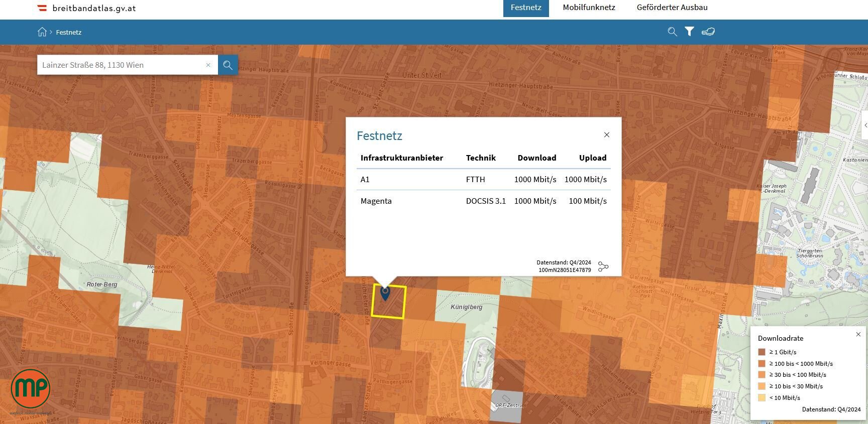The width and height of the screenshot is (868, 424).
Task: Click the grid cell ID 100mN28051E47879
Action: click(565, 270)
